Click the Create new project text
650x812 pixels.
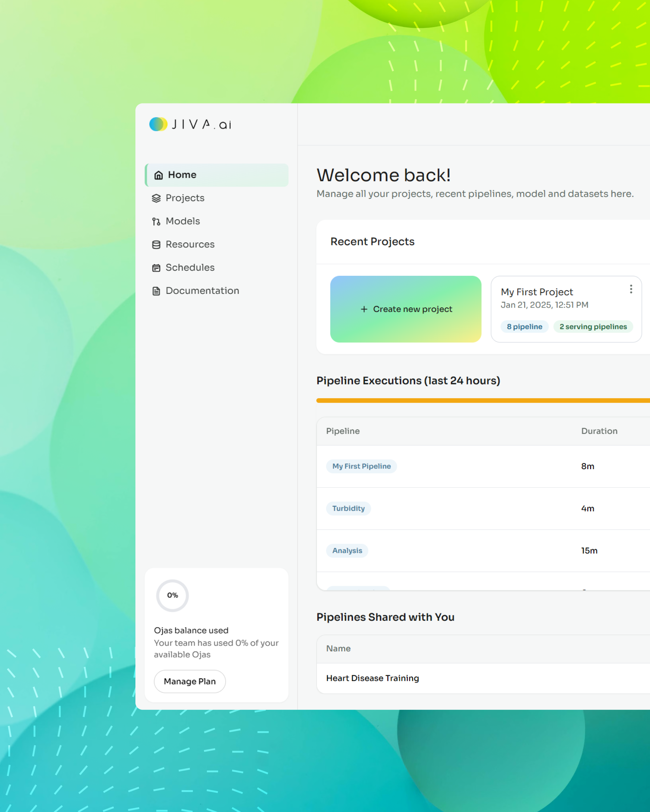pyautogui.click(x=413, y=309)
